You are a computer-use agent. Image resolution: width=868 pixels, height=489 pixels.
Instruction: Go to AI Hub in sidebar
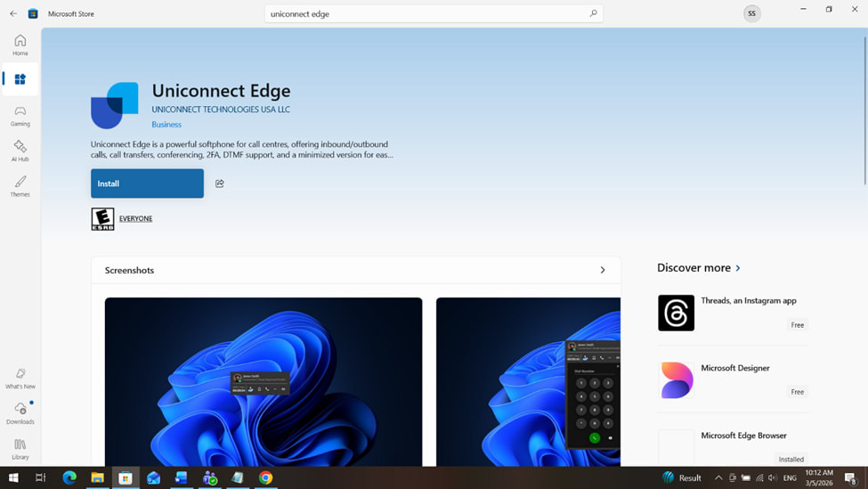(x=20, y=151)
